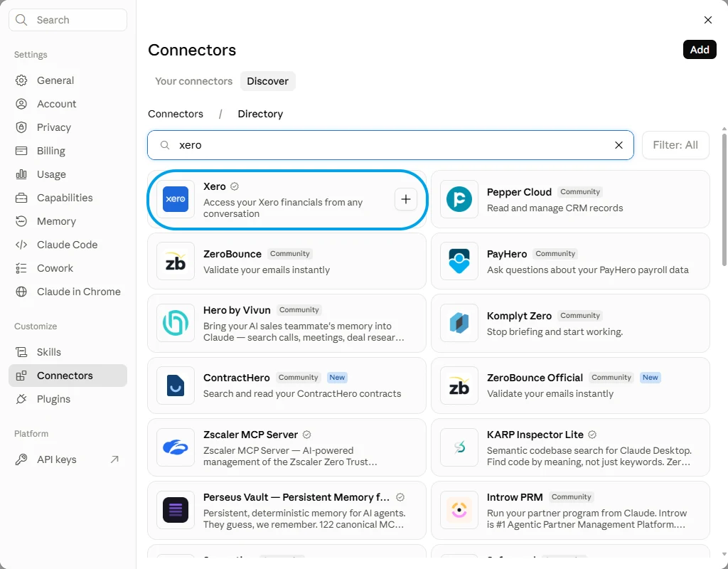Click the Komplyt Zero logo

pos(459,323)
